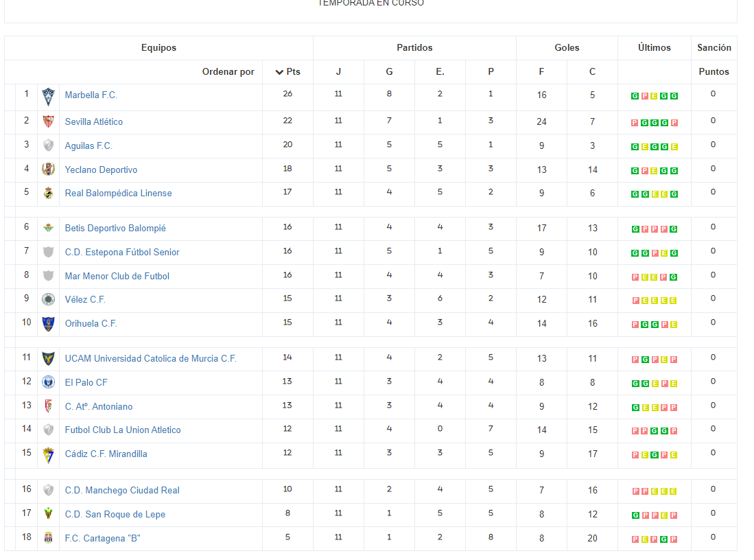Open C.D. San Roque de Lepe link
This screenshot has height=560, width=754.
click(x=115, y=514)
